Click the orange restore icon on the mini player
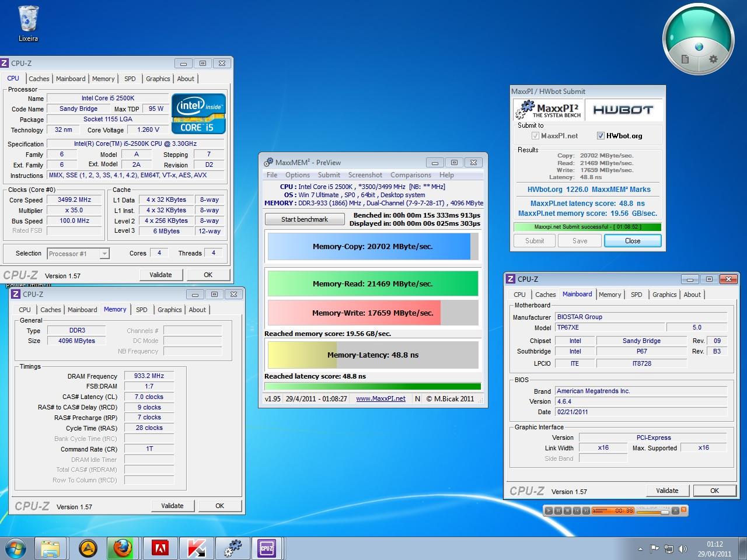 point(684,509)
